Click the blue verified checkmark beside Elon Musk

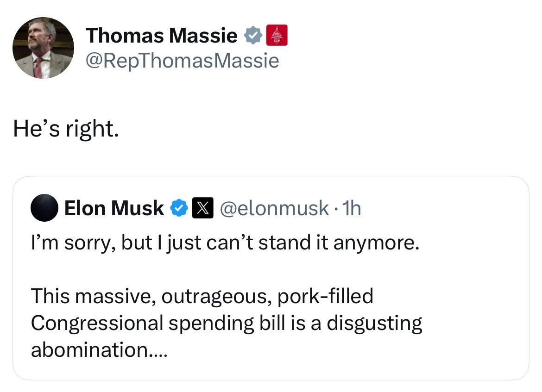click(x=179, y=208)
